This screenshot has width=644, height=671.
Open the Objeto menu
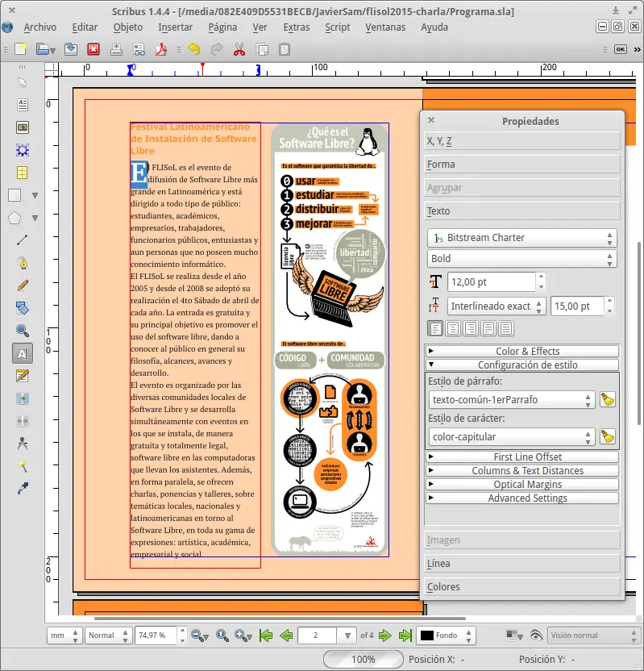pyautogui.click(x=128, y=27)
